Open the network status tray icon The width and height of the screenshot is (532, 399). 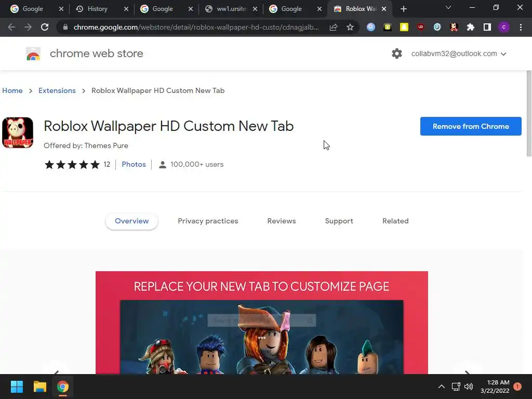pos(456,387)
